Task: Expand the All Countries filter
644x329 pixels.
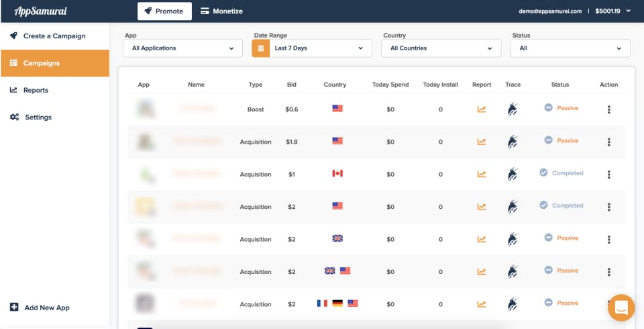Action: point(441,48)
